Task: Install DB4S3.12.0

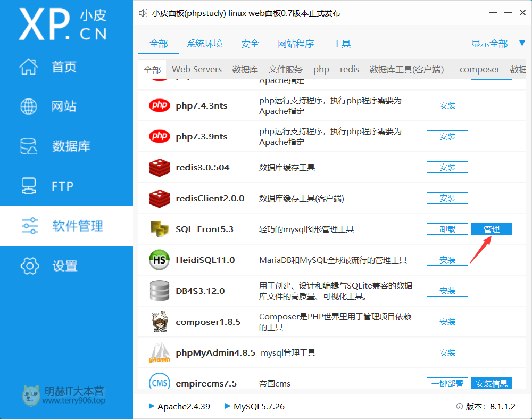Action: (x=447, y=291)
